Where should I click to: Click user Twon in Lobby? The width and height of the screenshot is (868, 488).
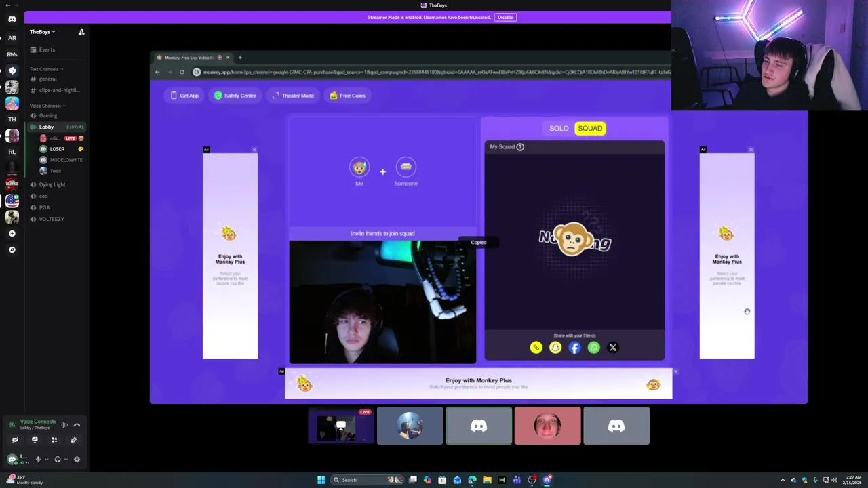(x=61, y=171)
